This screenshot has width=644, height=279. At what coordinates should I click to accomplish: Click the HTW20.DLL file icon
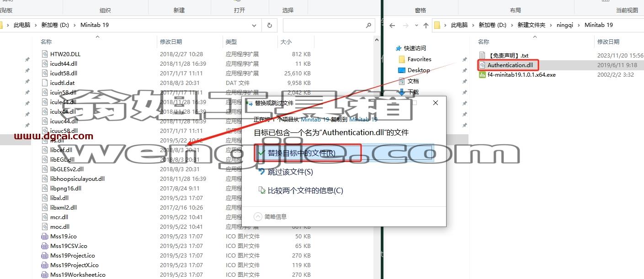click(x=44, y=54)
